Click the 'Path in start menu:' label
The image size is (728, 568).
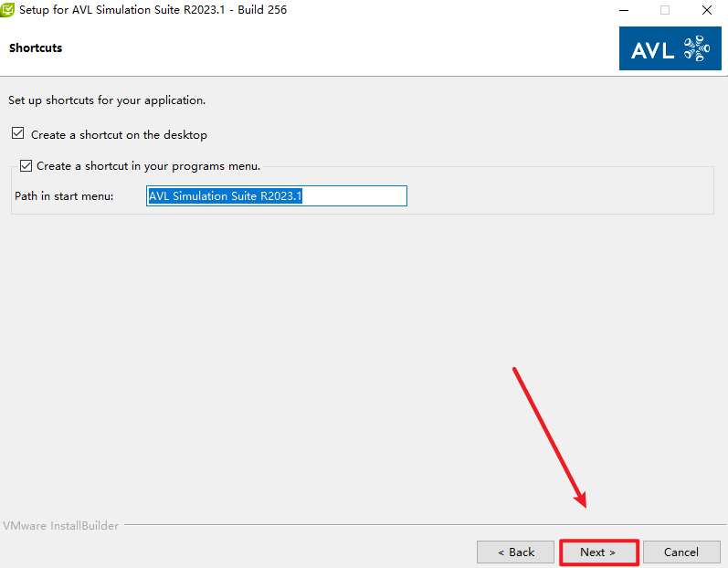64,196
